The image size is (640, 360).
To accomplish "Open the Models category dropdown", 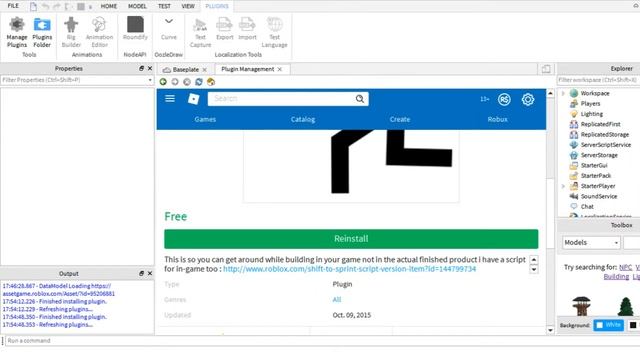I will click(591, 242).
